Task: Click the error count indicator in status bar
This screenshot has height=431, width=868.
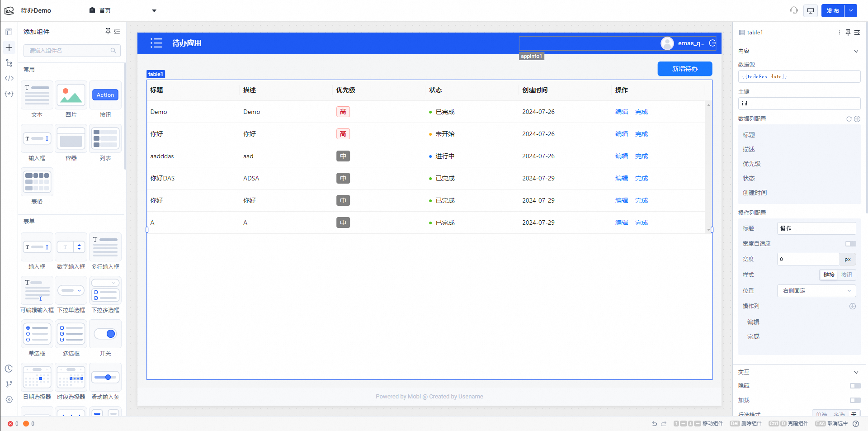Action: pos(13,424)
